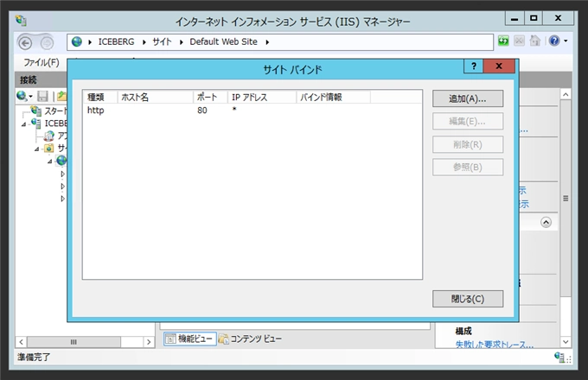
Task: Sort by バインド情報 column header
Action: coord(333,98)
